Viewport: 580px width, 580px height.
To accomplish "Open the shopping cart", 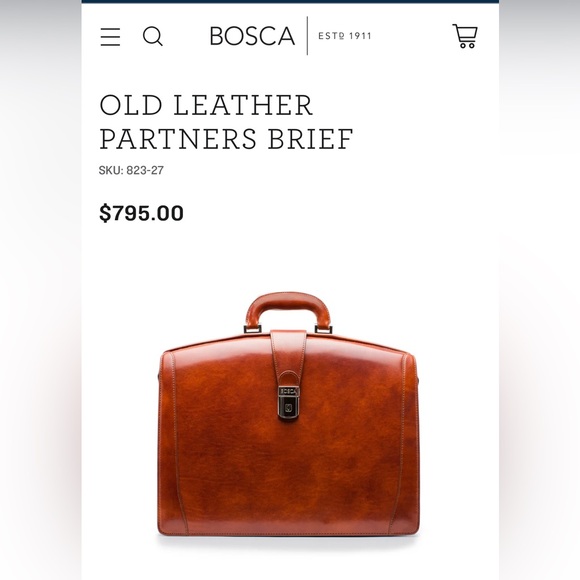I will (465, 36).
